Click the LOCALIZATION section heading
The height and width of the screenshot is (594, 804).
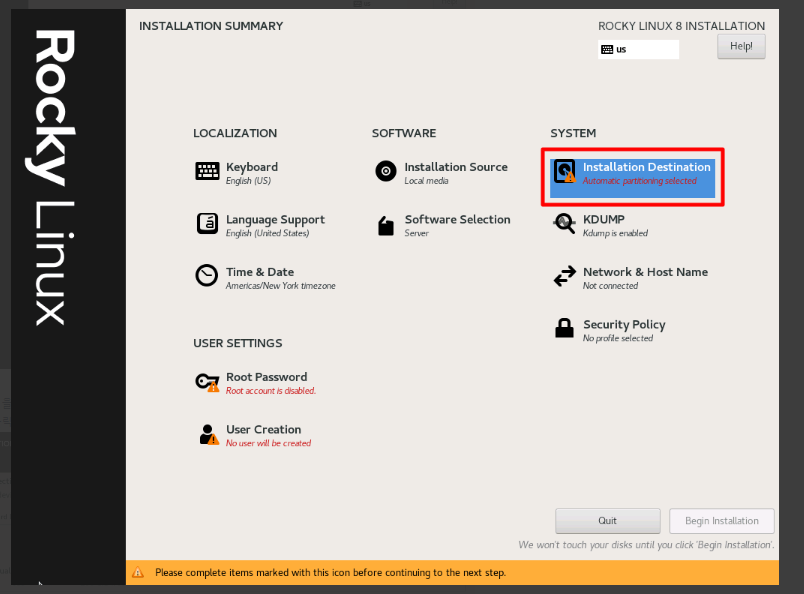(x=235, y=133)
